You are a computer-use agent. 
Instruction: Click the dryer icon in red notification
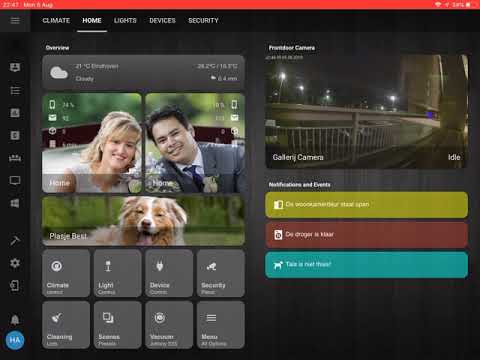[278, 235]
